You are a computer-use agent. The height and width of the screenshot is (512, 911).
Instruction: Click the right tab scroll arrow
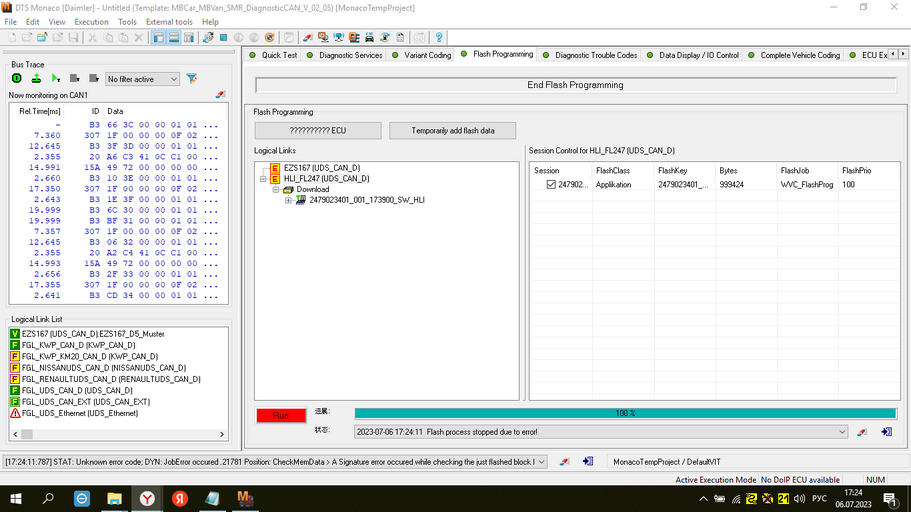tap(903, 54)
